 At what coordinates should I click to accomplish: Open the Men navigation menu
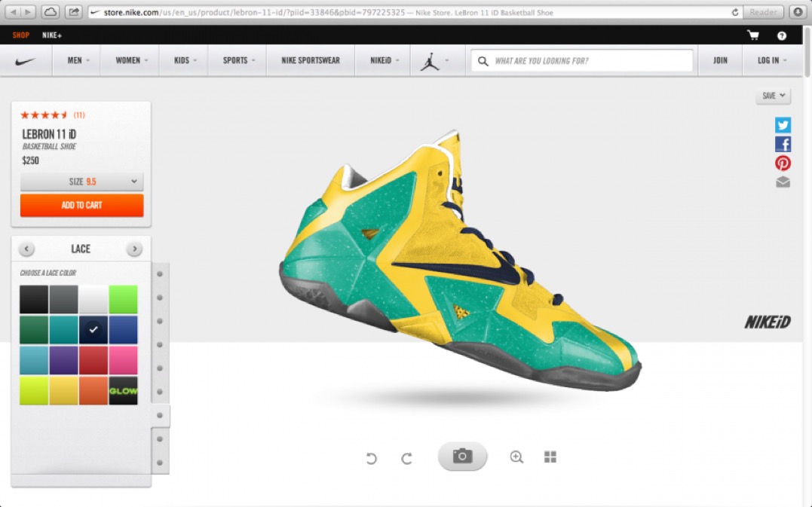78,60
